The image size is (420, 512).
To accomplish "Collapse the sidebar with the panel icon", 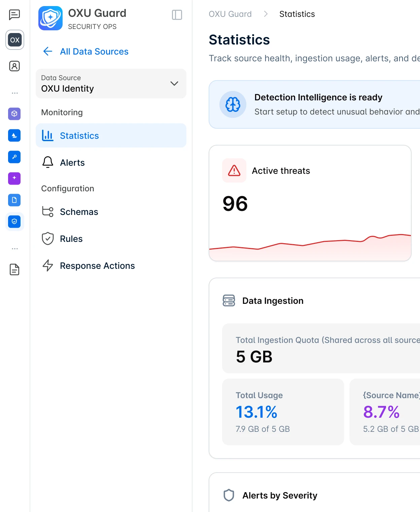I will (177, 15).
